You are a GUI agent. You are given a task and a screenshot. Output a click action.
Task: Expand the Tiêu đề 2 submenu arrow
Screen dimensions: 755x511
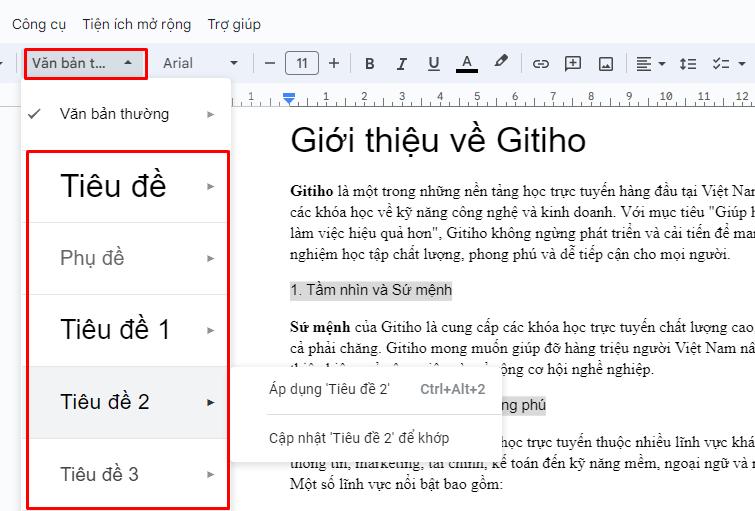click(x=210, y=402)
